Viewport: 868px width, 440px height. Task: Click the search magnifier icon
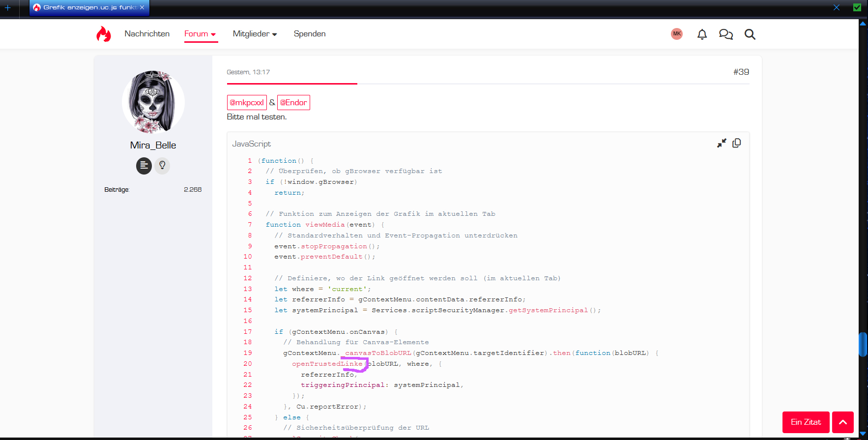[x=750, y=34]
